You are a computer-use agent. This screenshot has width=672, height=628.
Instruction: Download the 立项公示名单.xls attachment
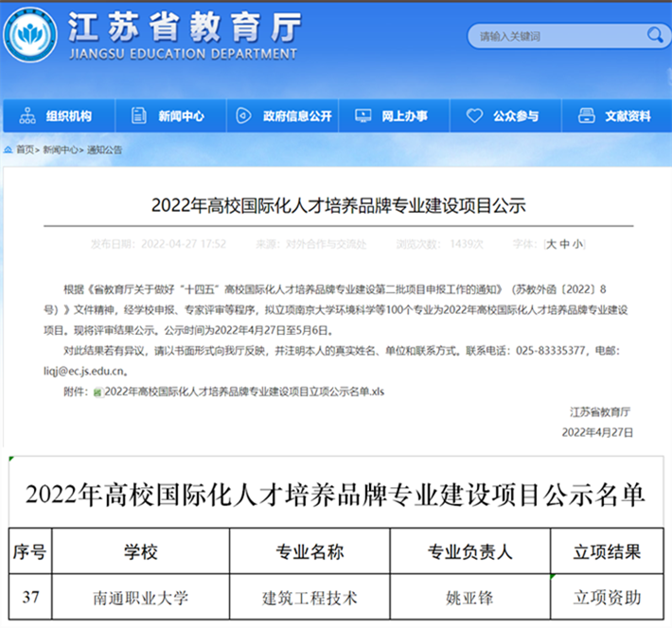tap(244, 392)
